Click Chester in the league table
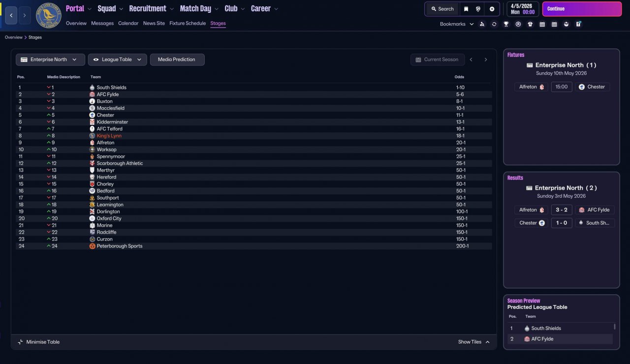Screen dimensions: 630x364 pos(105,115)
